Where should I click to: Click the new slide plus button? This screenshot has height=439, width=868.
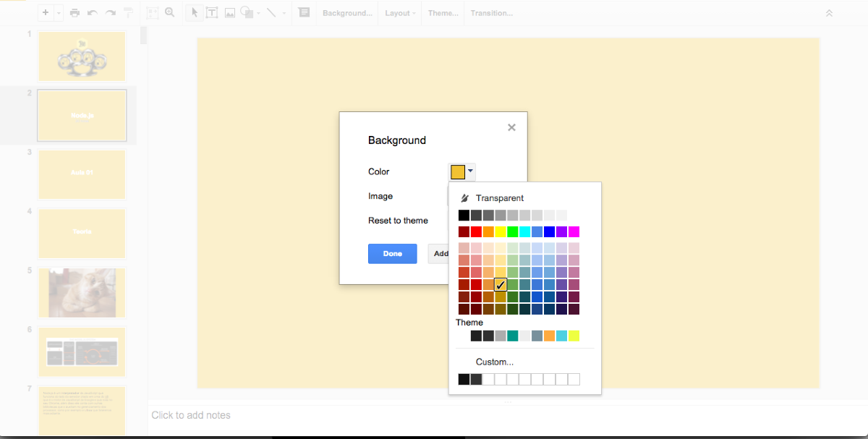pos(46,12)
